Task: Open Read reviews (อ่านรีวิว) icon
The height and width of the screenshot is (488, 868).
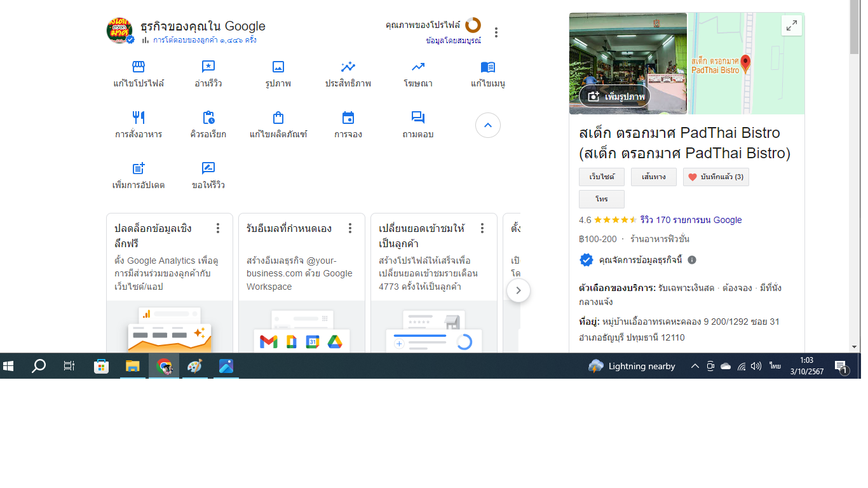Action: (x=208, y=67)
